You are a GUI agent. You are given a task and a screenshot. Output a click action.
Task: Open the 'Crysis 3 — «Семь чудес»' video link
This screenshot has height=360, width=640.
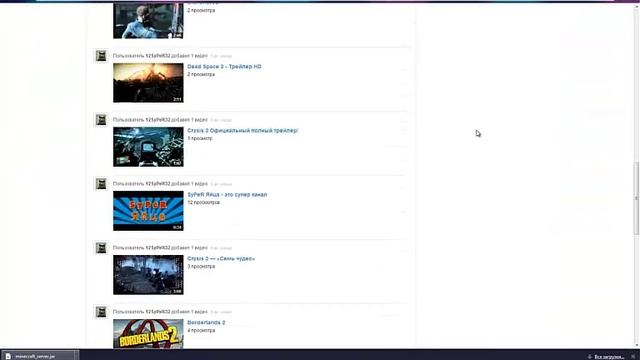tap(221, 259)
